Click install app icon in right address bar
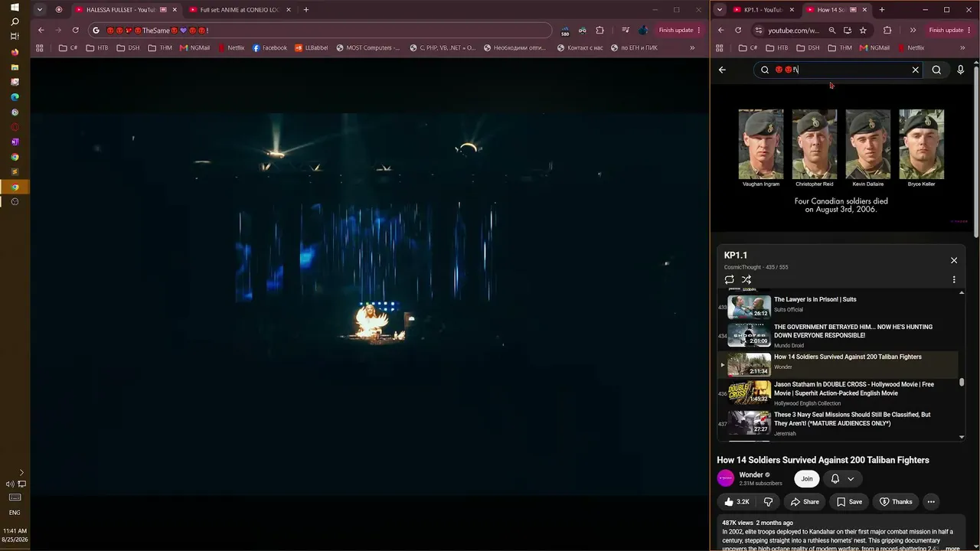Image resolution: width=980 pixels, height=551 pixels. tap(848, 31)
